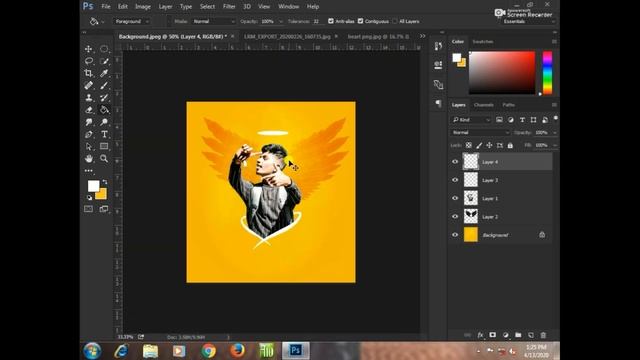Screen dimensions: 640x360
Task: Click the rainbow hue slider strip
Action: pos(547,73)
